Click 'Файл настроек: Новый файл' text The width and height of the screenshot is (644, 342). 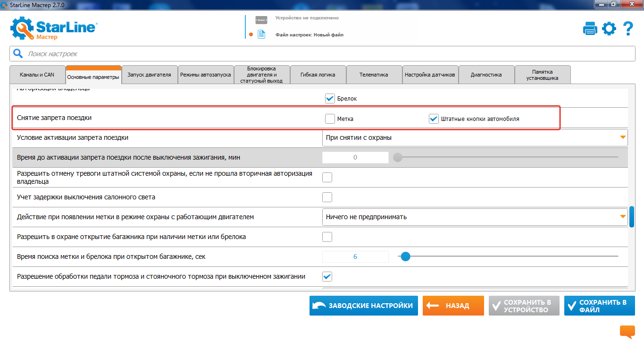[x=309, y=34]
